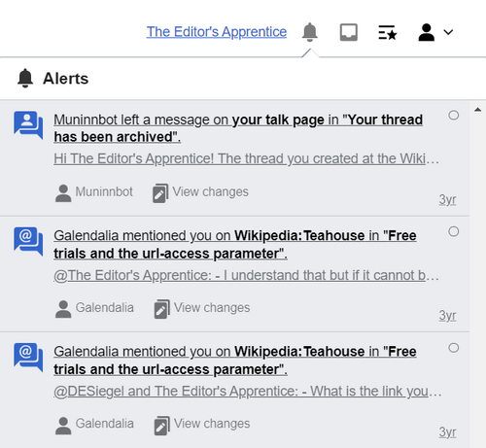Open the Watchlist star icon

pyautogui.click(x=388, y=32)
